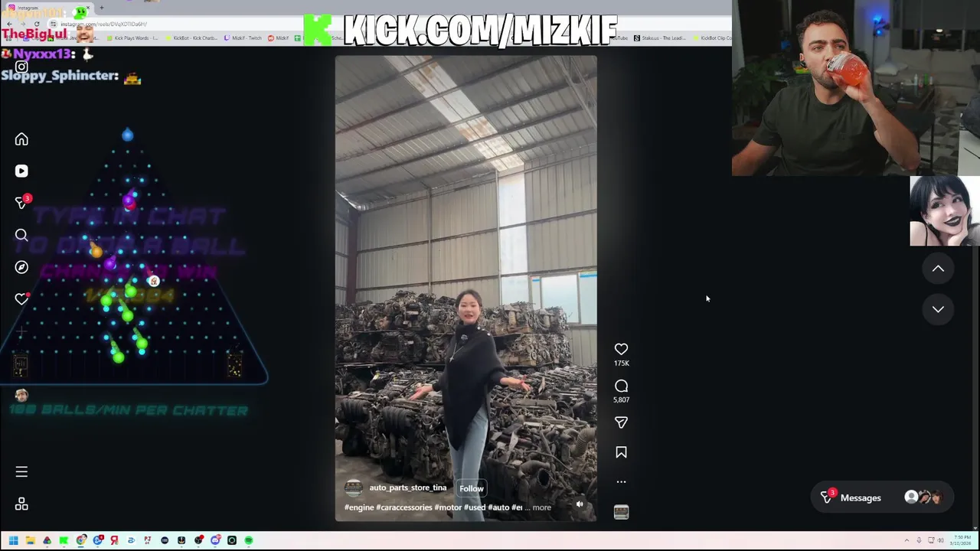The image size is (980, 551).
Task: Open the Instagram Home icon in sidebar
Action: [21, 139]
